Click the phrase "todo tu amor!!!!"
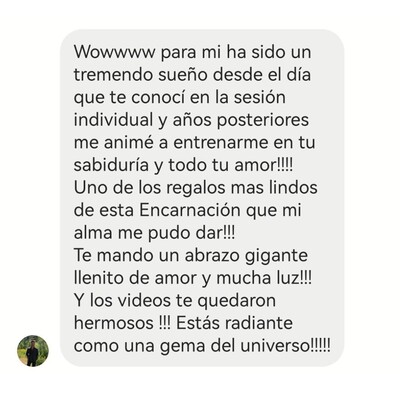This screenshot has width=400, height=400. (x=231, y=165)
